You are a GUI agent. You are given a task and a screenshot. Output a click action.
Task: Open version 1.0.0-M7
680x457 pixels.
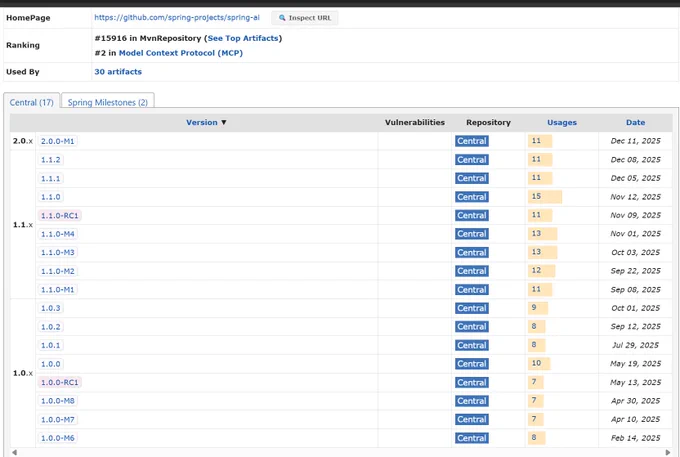pyautogui.click(x=58, y=420)
